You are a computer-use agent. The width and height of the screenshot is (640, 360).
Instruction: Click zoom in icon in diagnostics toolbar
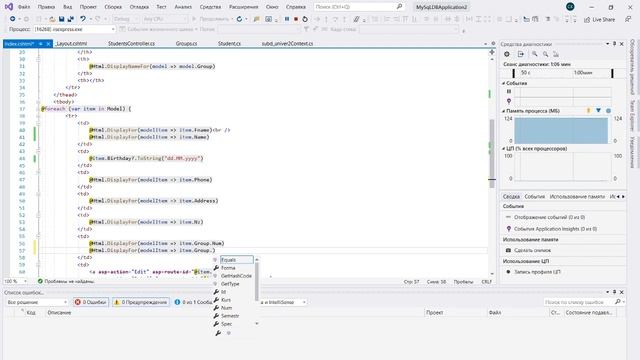click(x=534, y=54)
